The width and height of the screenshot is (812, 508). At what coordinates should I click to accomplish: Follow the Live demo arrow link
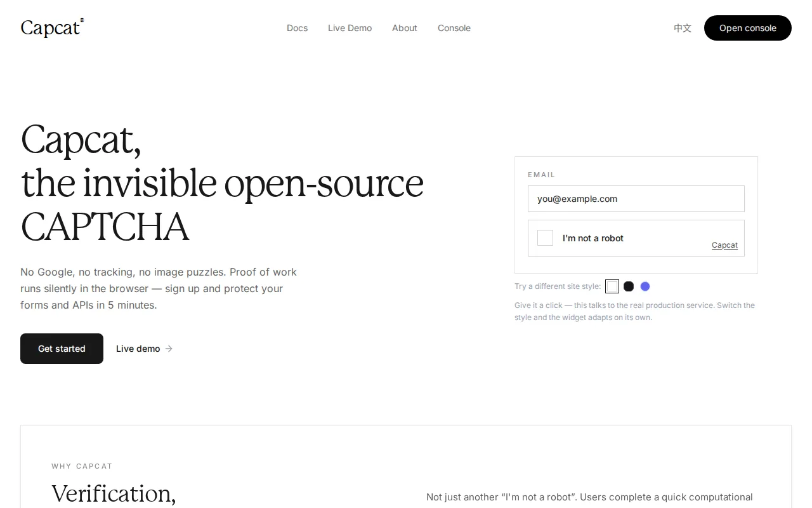pos(144,349)
